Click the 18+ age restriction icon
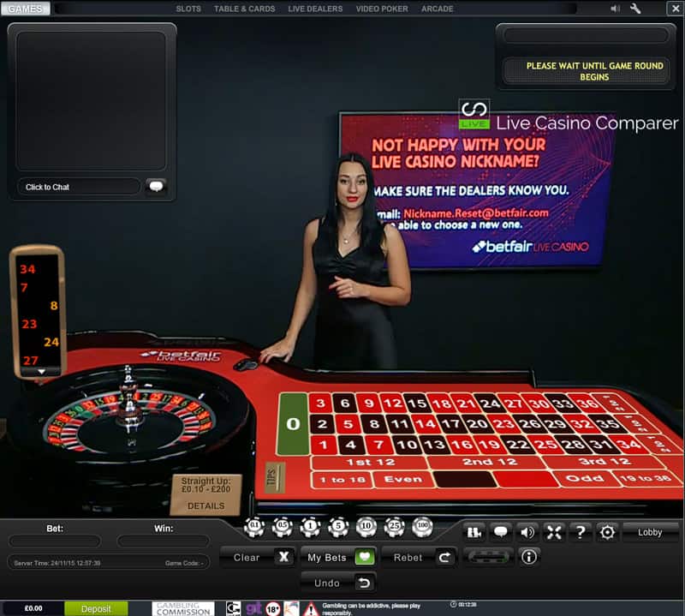The width and height of the screenshot is (685, 616). 273,609
